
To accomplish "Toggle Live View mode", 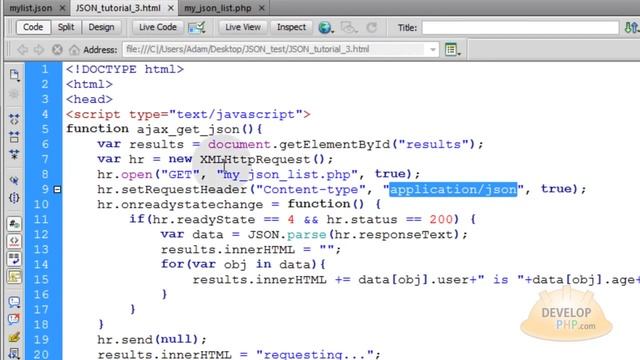I will [243, 27].
